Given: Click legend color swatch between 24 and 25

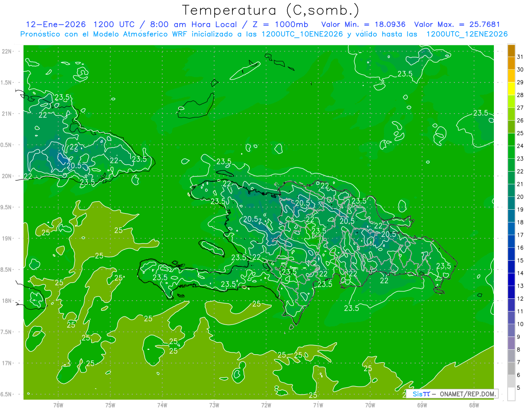Looking at the screenshot, I should click(x=511, y=139).
